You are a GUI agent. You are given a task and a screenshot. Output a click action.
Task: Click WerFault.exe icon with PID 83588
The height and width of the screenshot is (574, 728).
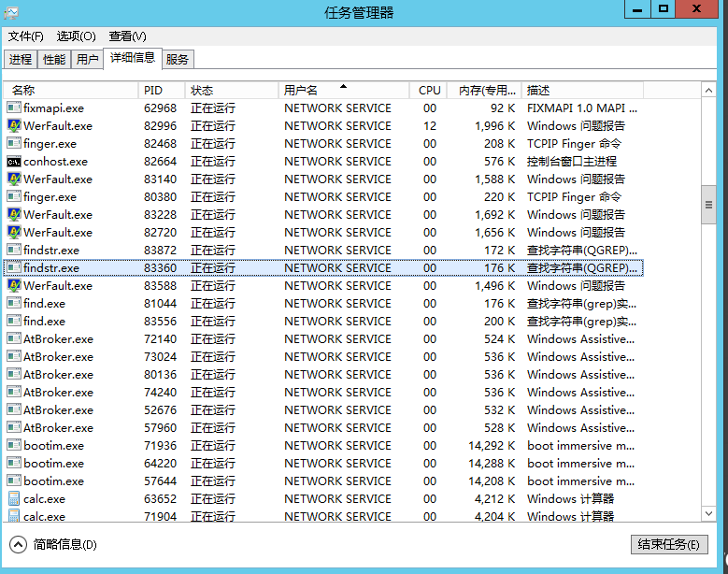[14, 285]
